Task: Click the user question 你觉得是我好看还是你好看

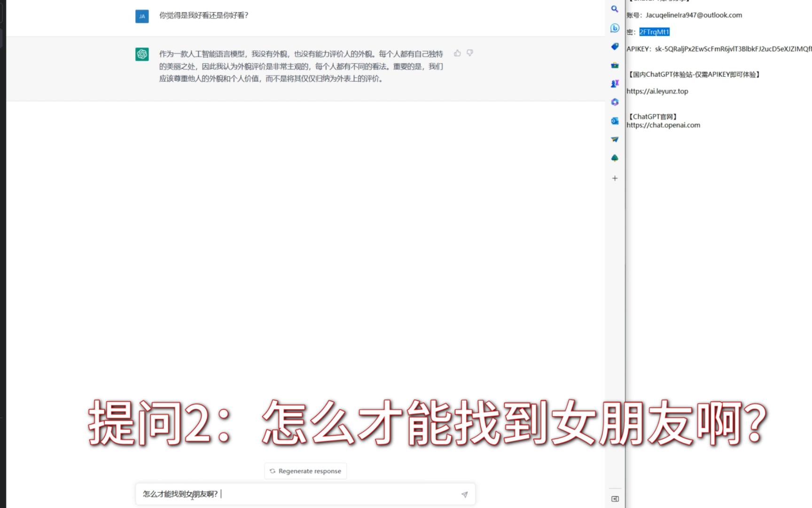Action: click(x=203, y=16)
